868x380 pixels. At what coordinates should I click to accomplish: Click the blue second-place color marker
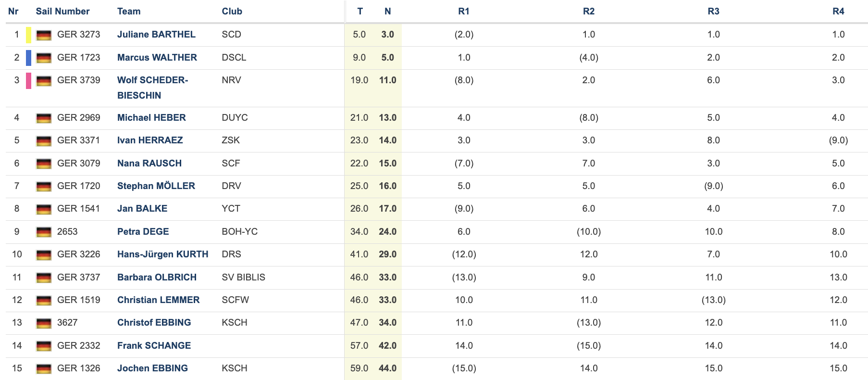tap(29, 58)
